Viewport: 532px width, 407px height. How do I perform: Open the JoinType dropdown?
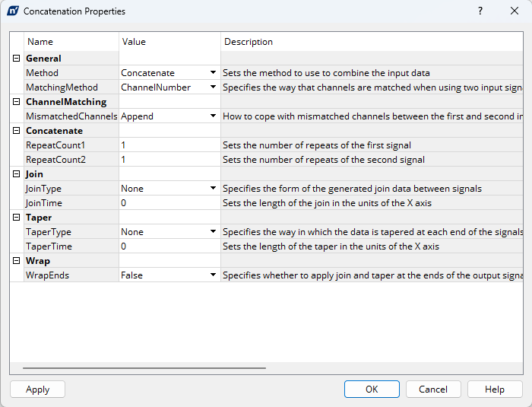(214, 189)
